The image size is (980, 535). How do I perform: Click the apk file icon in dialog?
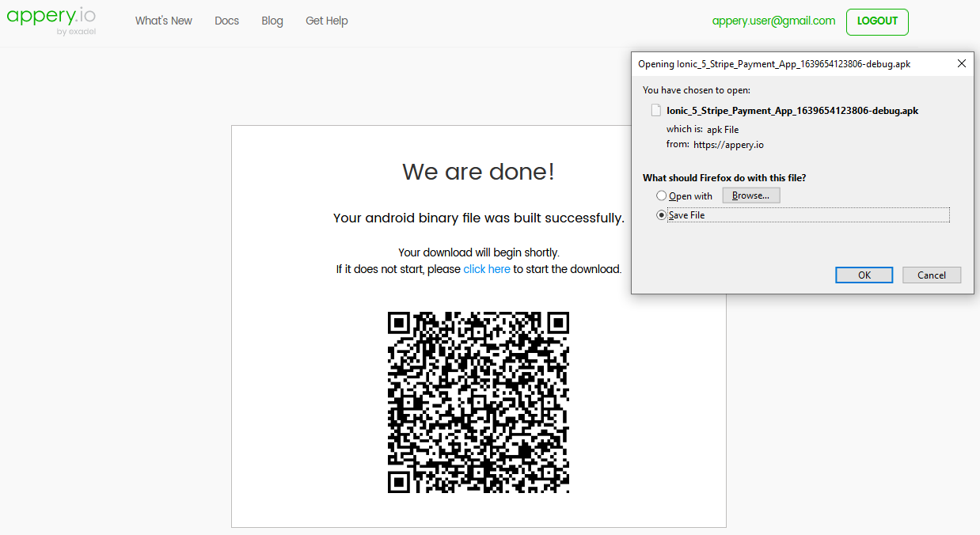pyautogui.click(x=655, y=110)
